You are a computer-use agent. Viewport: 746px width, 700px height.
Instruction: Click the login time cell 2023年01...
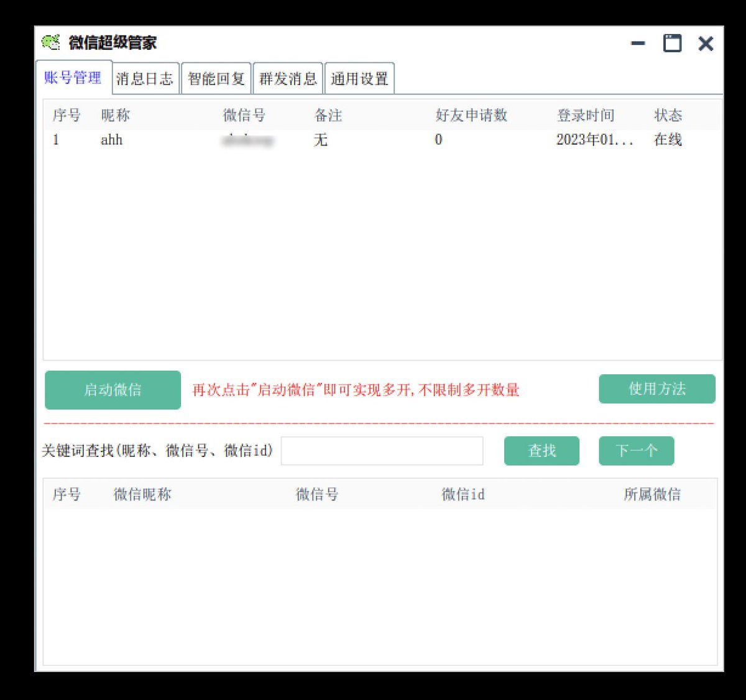point(594,140)
